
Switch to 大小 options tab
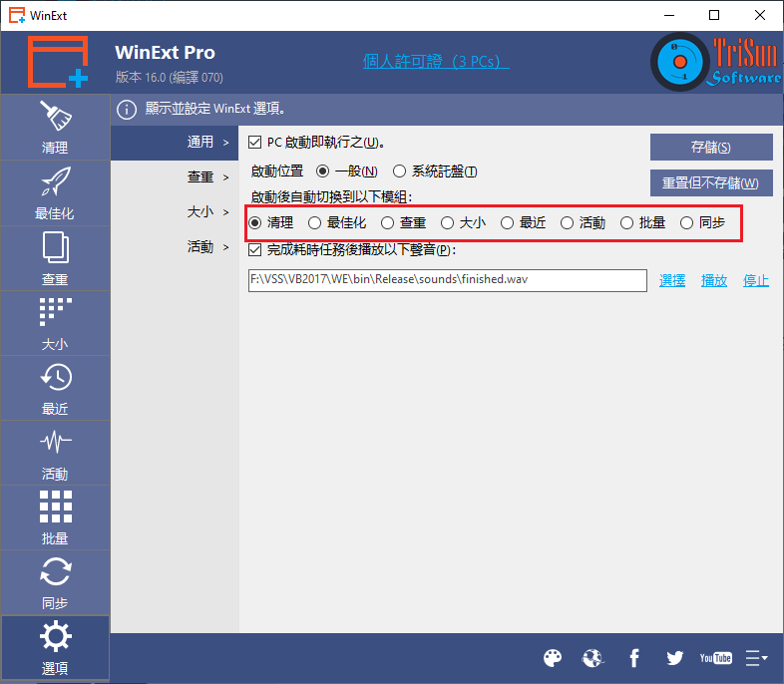175,212
